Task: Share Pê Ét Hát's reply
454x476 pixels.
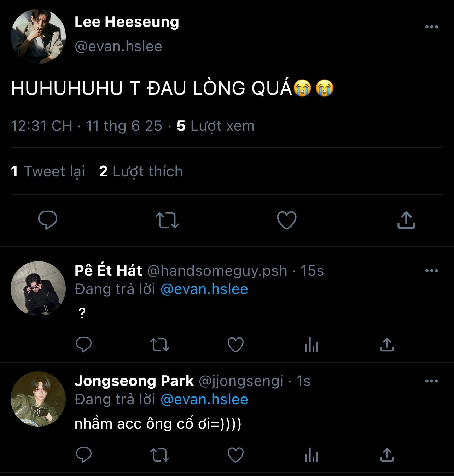Action: [387, 345]
